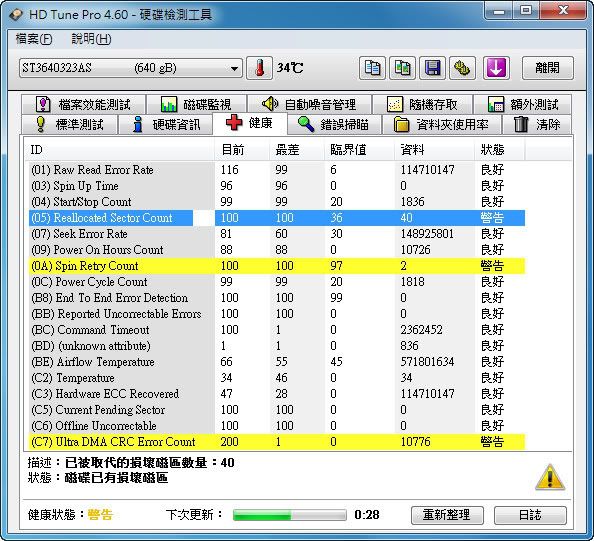Open the 說明(H) menu
The image size is (594, 541).
coord(91,39)
